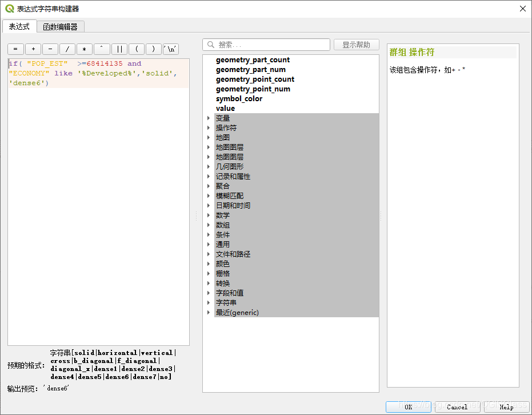Image resolution: width=532 pixels, height=415 pixels.
Task: Insert the double-pipe concatenation operator
Action: click(x=119, y=49)
